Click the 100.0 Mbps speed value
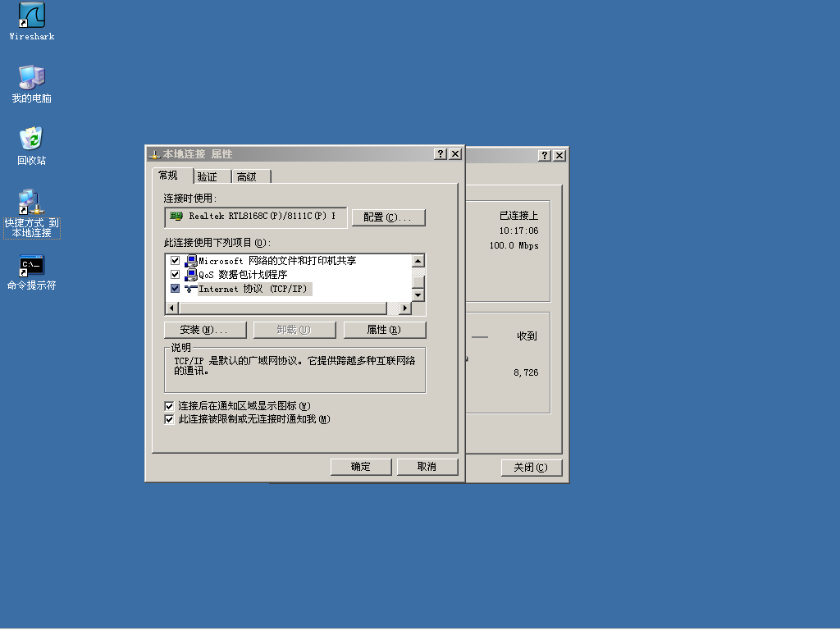 pyautogui.click(x=514, y=246)
